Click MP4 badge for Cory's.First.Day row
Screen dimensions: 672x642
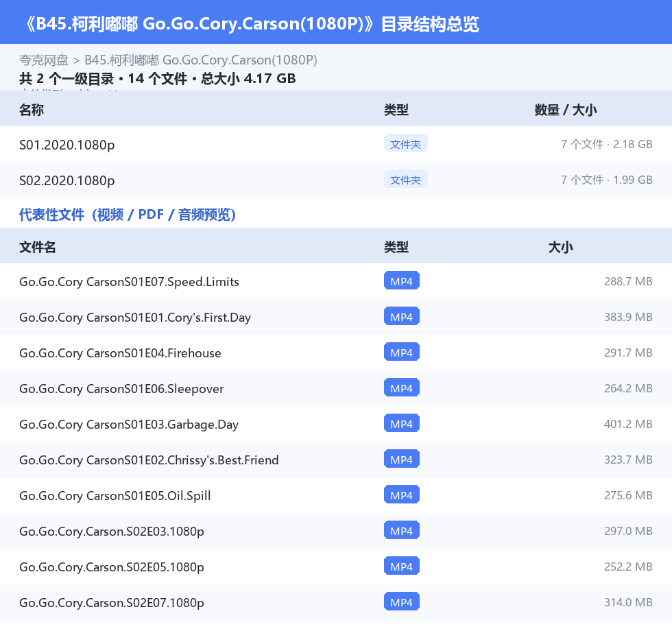coord(402,316)
